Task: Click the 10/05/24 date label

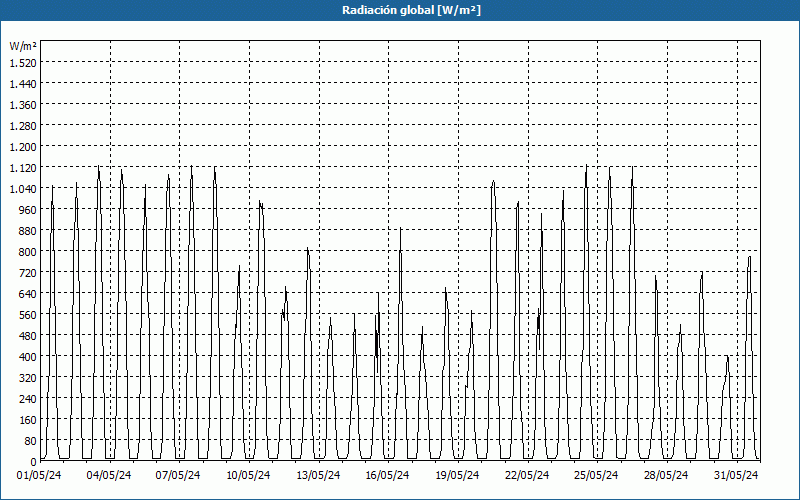Action: click(x=248, y=475)
